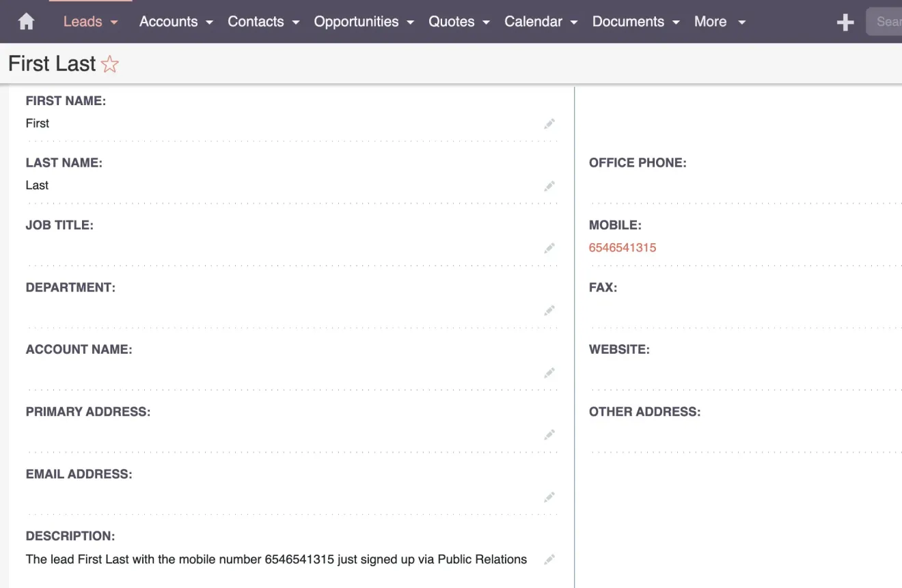The image size is (902, 588).
Task: Expand the Leads dropdown arrow
Action: (114, 21)
